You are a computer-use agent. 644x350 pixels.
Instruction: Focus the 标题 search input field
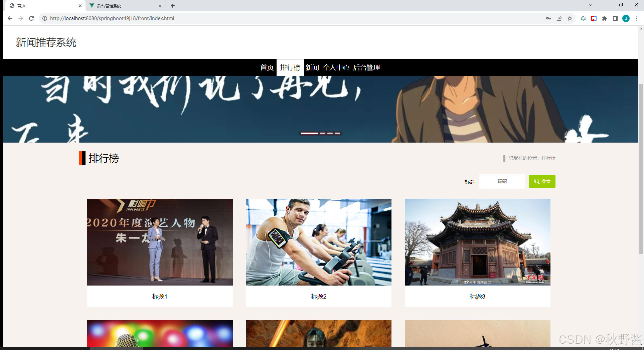click(x=502, y=181)
